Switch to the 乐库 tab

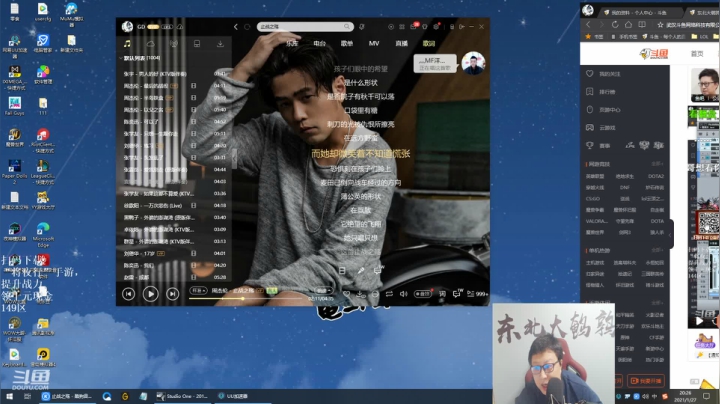[x=292, y=43]
